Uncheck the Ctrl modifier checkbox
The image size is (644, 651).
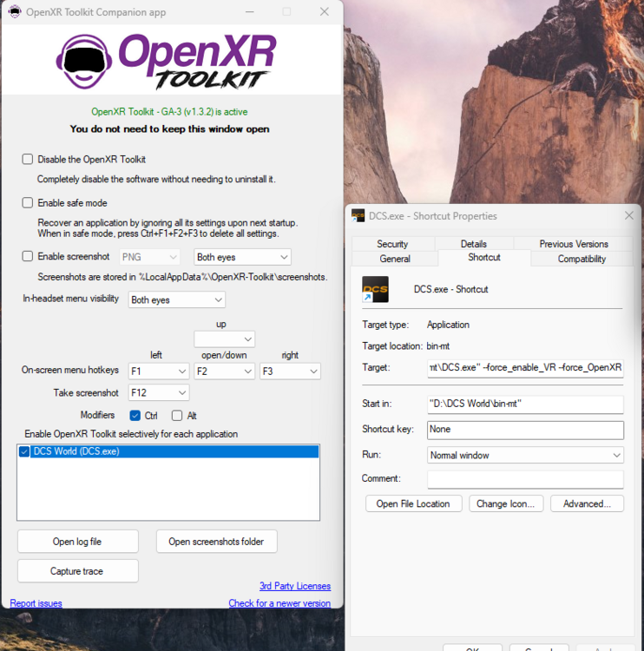pos(135,416)
